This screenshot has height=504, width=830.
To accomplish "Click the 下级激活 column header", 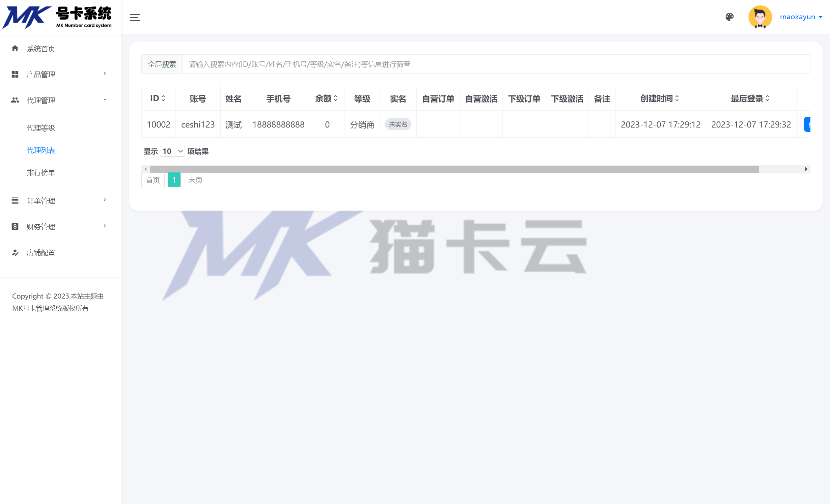I will (567, 99).
